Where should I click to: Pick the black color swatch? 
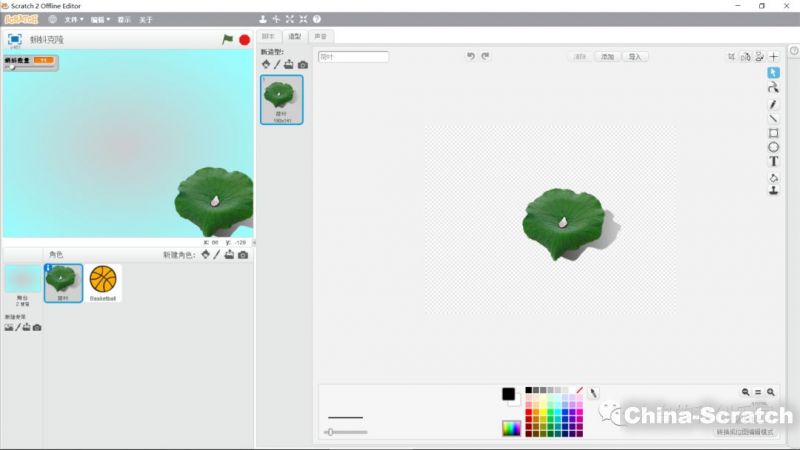[529, 390]
